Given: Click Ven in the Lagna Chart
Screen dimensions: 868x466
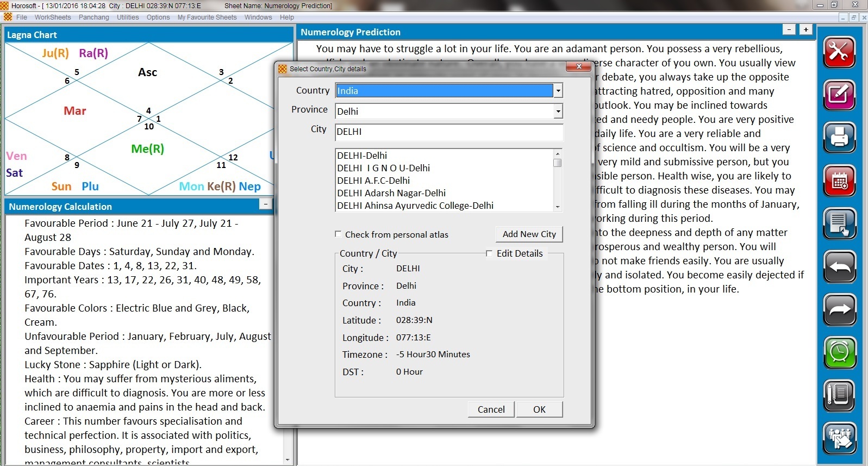Looking at the screenshot, I should pos(16,156).
